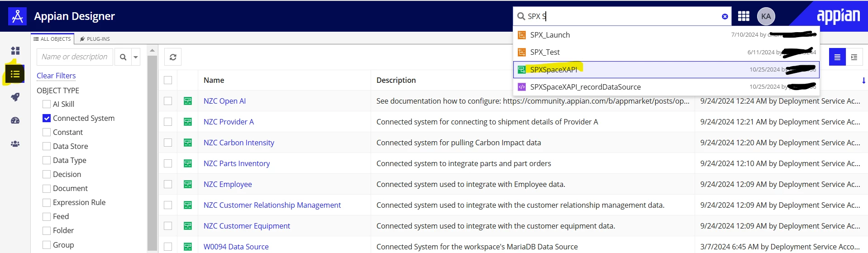The height and width of the screenshot is (253, 868).
Task: Click the SPXSpaceXAPI_recordDataSource result icon
Action: [522, 87]
